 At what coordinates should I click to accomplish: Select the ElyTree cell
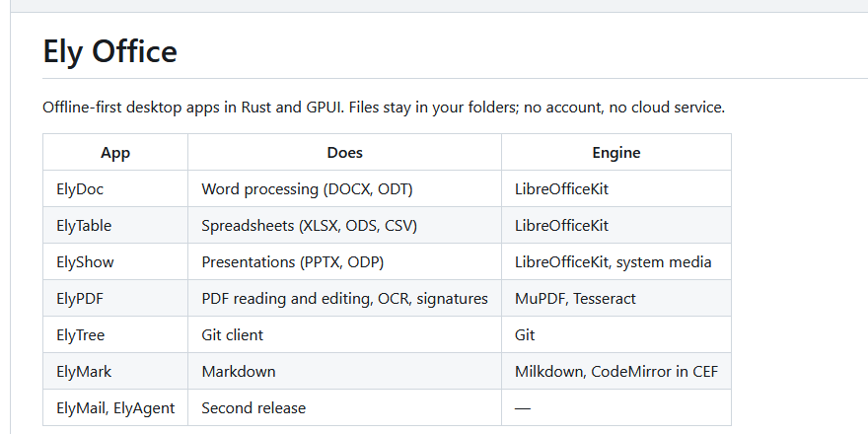click(115, 335)
